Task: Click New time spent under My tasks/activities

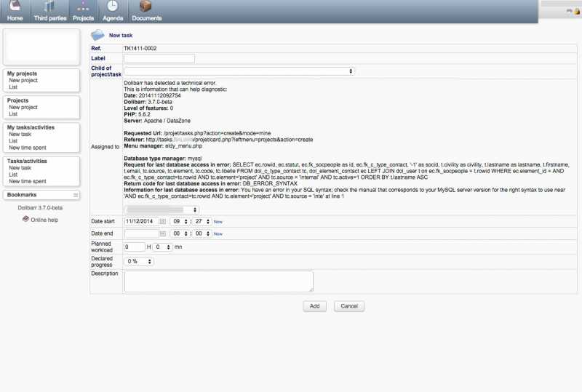Action: click(x=27, y=148)
